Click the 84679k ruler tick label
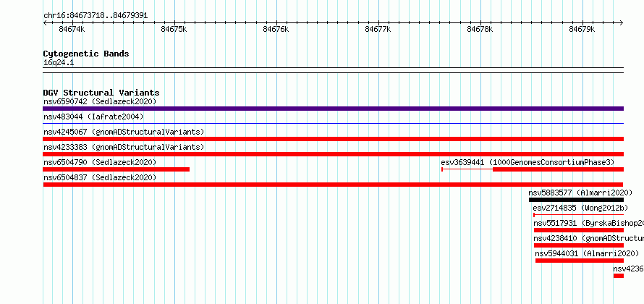Image resolution: width=644 pixels, height=304 pixels. tap(582, 30)
